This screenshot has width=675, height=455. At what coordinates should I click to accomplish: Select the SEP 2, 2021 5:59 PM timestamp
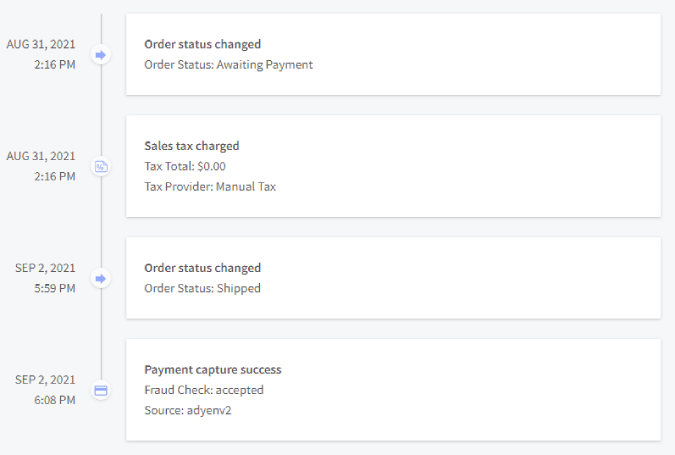45,278
